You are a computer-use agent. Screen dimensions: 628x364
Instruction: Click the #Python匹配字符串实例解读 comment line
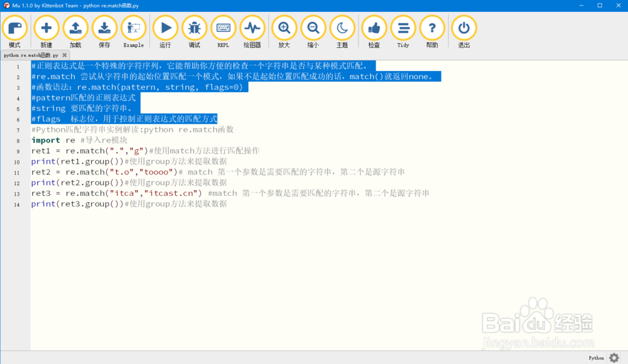click(132, 130)
